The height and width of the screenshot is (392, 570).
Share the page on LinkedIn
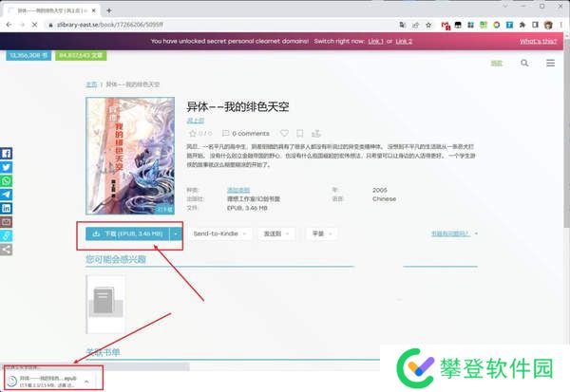coord(7,208)
